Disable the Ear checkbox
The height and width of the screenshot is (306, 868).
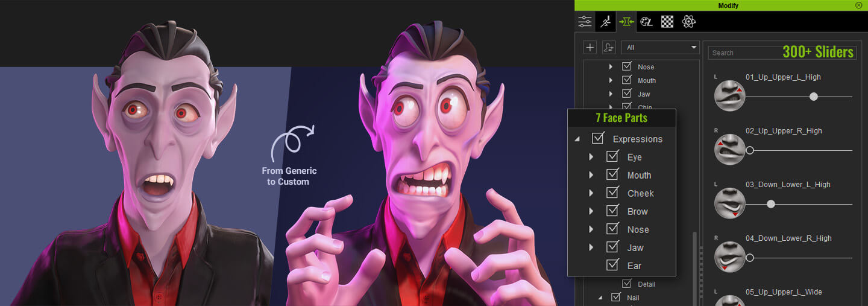point(613,265)
